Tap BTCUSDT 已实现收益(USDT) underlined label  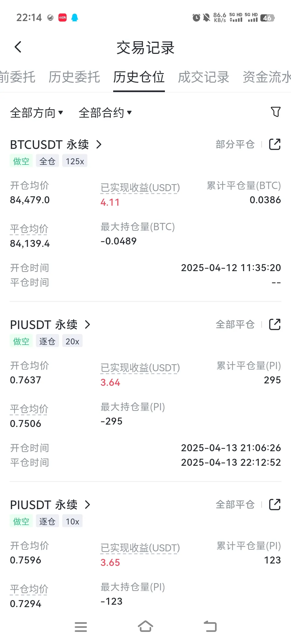140,188
